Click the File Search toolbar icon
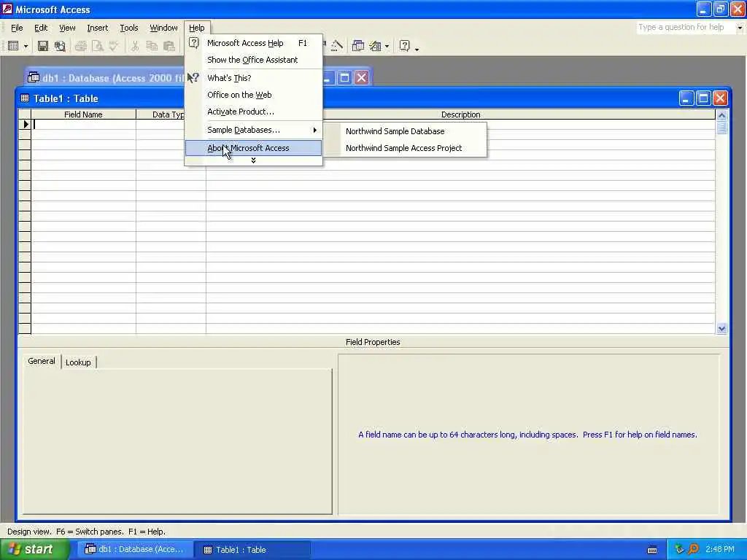The height and width of the screenshot is (560, 747). click(60, 46)
